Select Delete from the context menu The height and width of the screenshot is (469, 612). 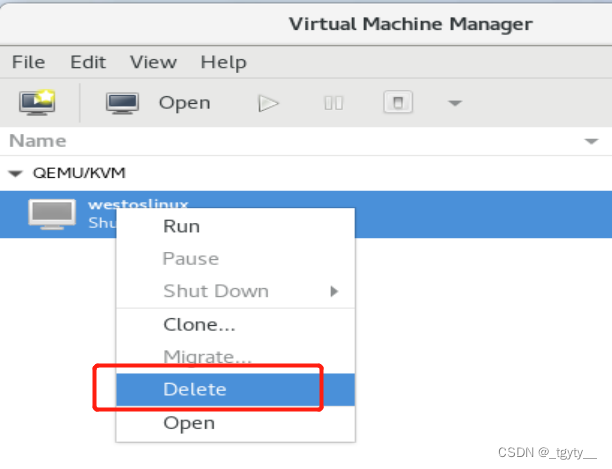click(x=195, y=389)
